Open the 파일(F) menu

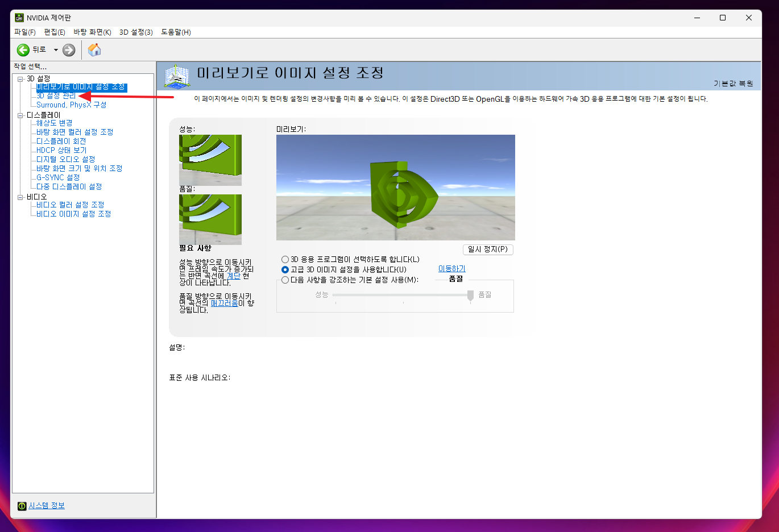tap(25, 32)
